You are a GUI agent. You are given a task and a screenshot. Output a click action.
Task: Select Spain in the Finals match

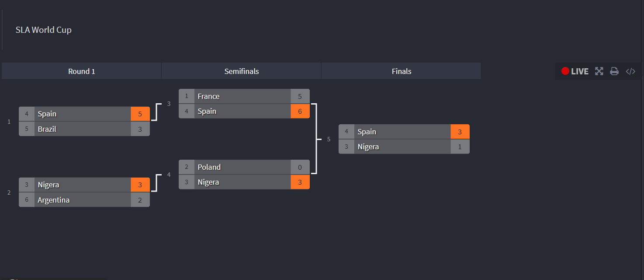coord(367,132)
